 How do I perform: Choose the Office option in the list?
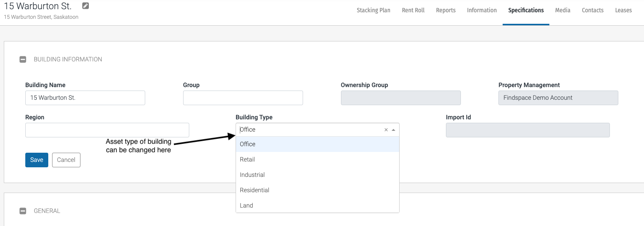tap(247, 144)
